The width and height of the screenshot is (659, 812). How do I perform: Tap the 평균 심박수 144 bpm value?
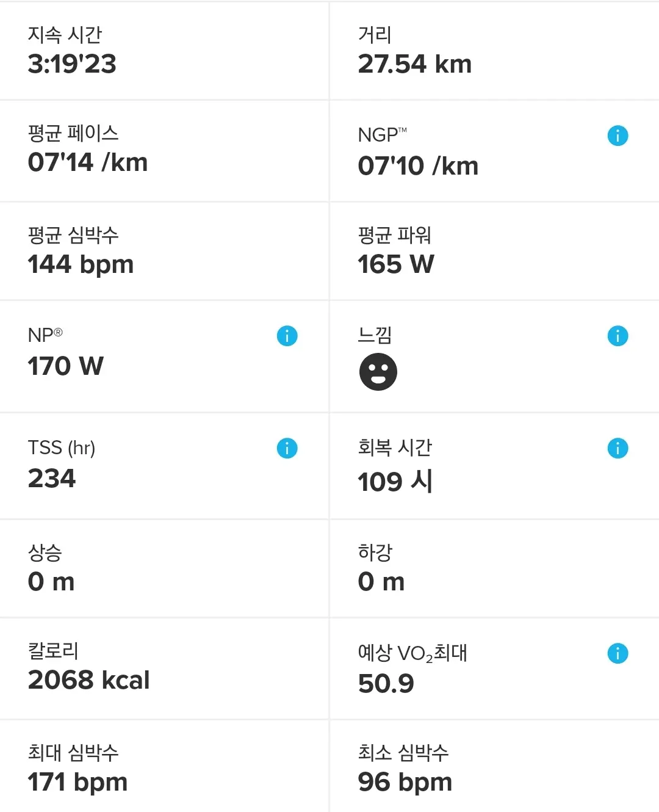81,265
